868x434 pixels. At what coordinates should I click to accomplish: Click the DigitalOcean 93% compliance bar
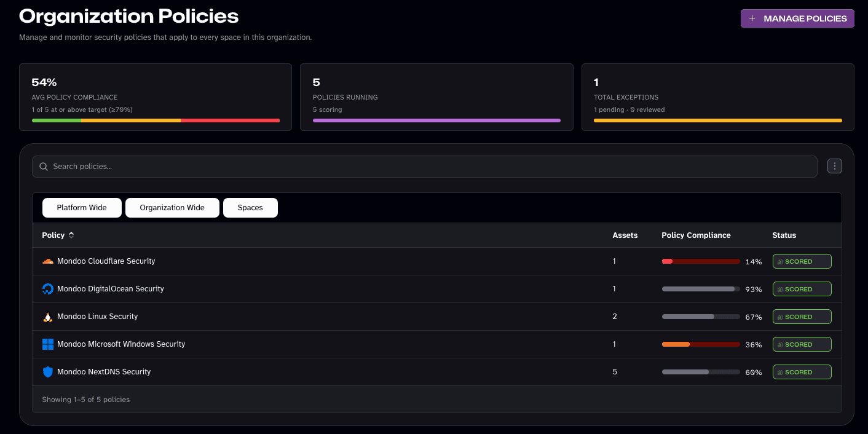click(x=701, y=289)
